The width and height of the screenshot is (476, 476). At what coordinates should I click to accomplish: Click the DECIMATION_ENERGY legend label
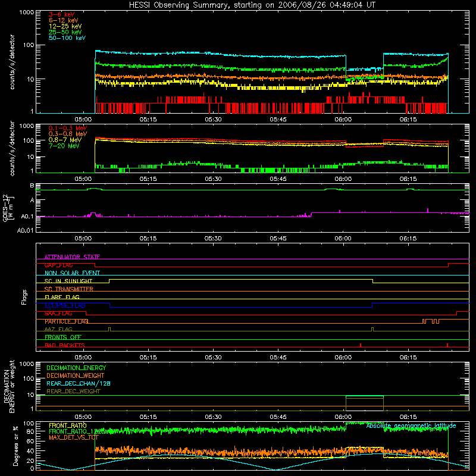click(76, 368)
